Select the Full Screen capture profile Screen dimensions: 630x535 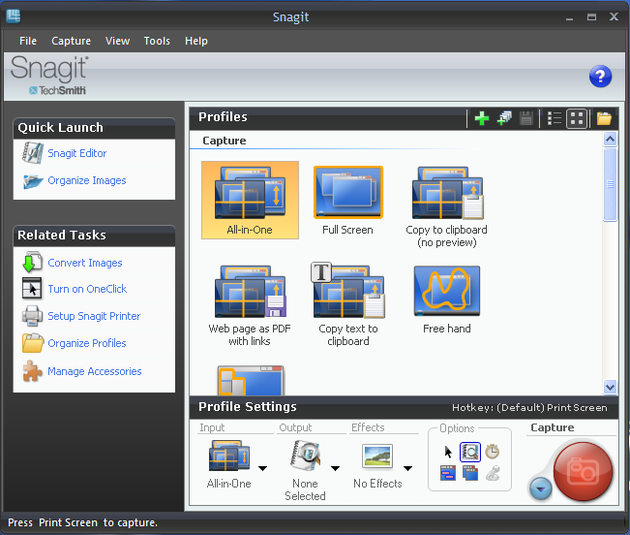pyautogui.click(x=348, y=200)
